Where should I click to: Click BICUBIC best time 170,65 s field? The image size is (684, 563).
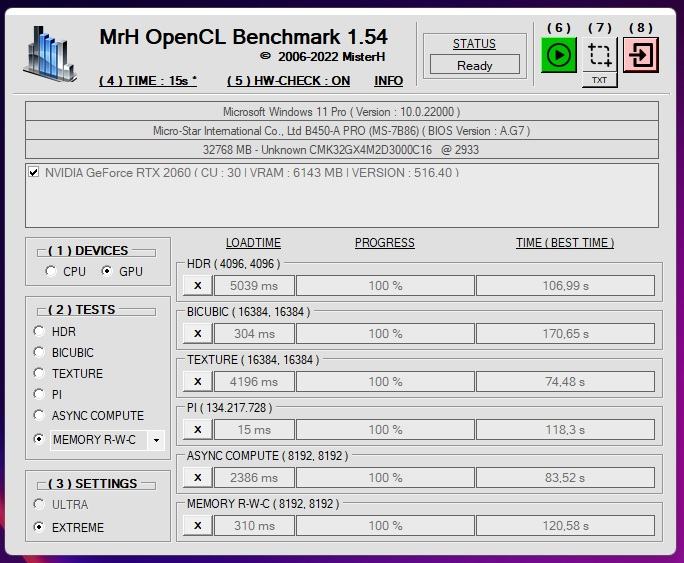565,334
